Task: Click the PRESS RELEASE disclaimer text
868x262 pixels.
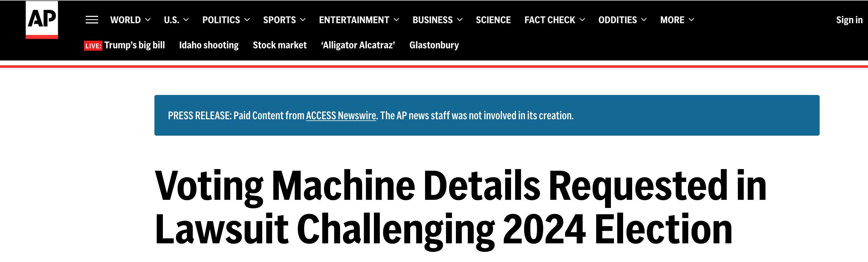Action: 371,116
